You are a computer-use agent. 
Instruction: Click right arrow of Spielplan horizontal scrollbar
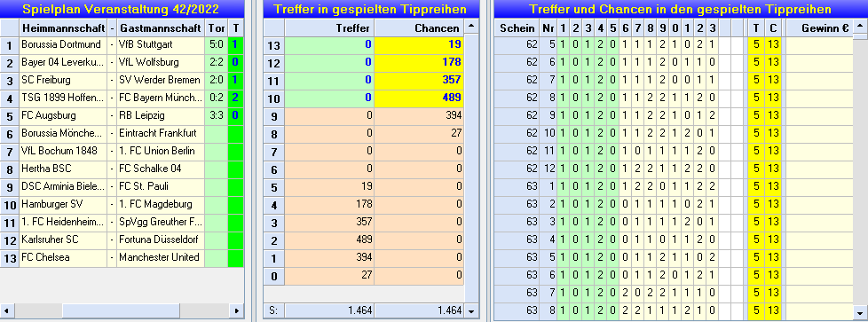[237, 311]
